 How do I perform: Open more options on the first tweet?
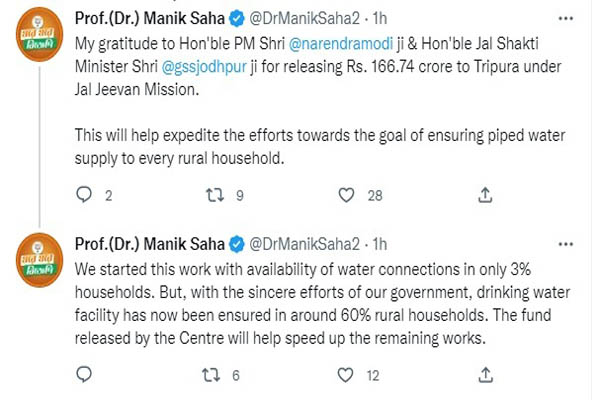pos(566,18)
